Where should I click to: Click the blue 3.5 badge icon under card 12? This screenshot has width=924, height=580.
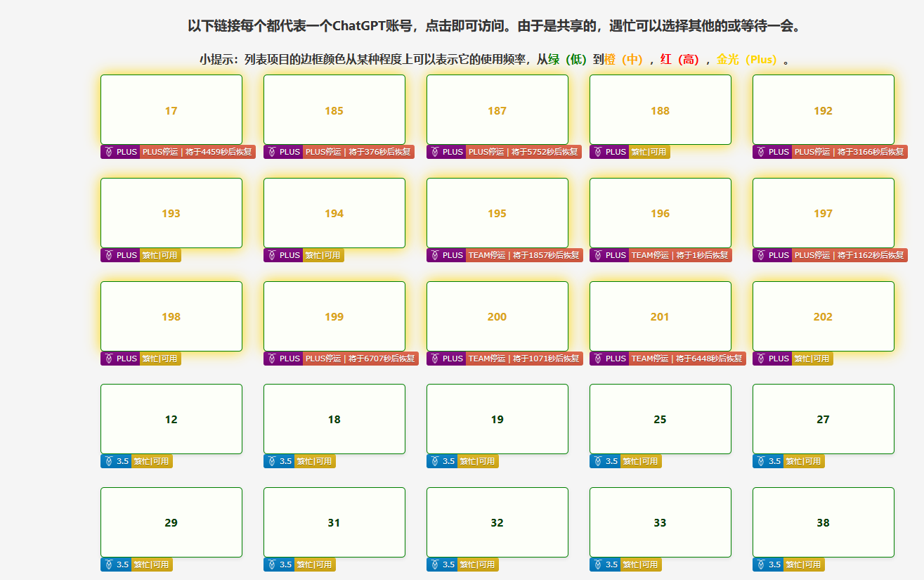coord(109,461)
